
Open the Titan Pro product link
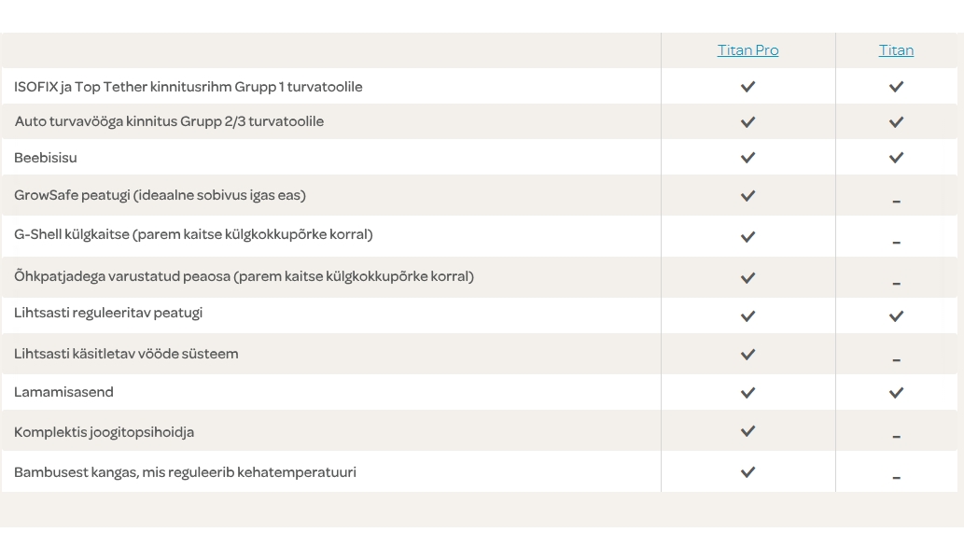pos(747,49)
